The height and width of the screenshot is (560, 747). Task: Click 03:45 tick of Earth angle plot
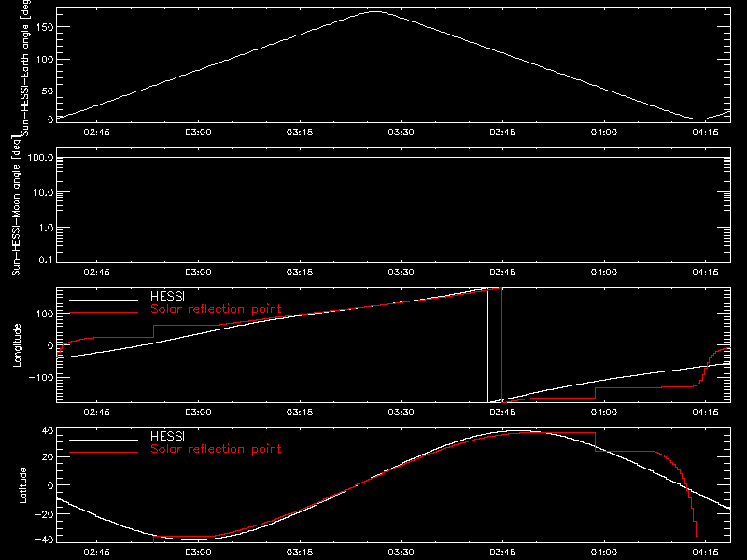tap(502, 132)
